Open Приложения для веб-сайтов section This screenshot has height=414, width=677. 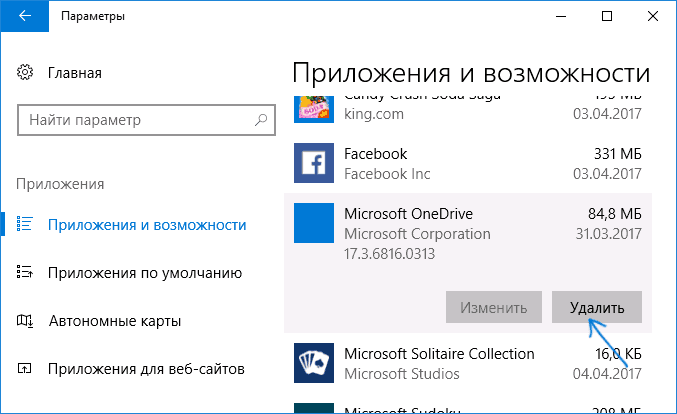click(x=146, y=369)
